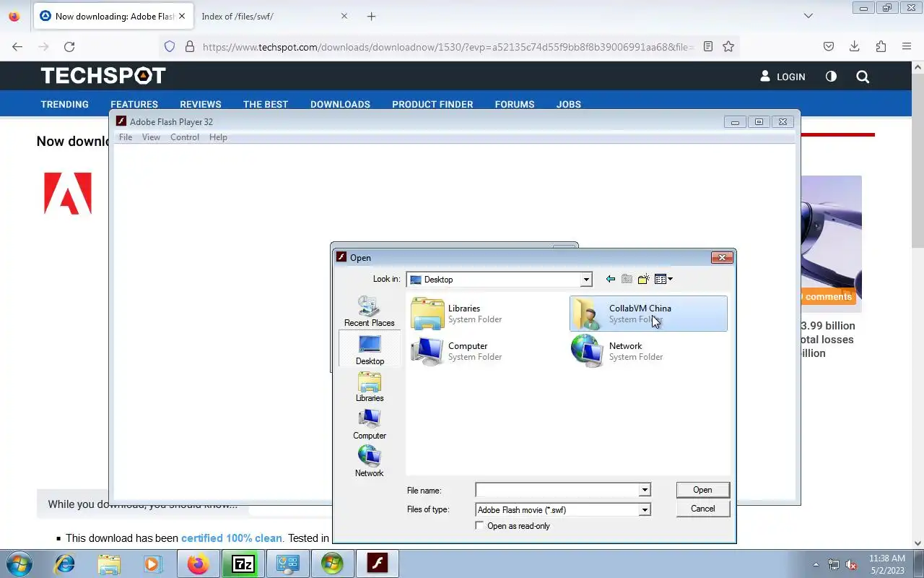Switch to Flash Player taskbar button
Viewport: 924px width, 578px height.
coord(378,564)
